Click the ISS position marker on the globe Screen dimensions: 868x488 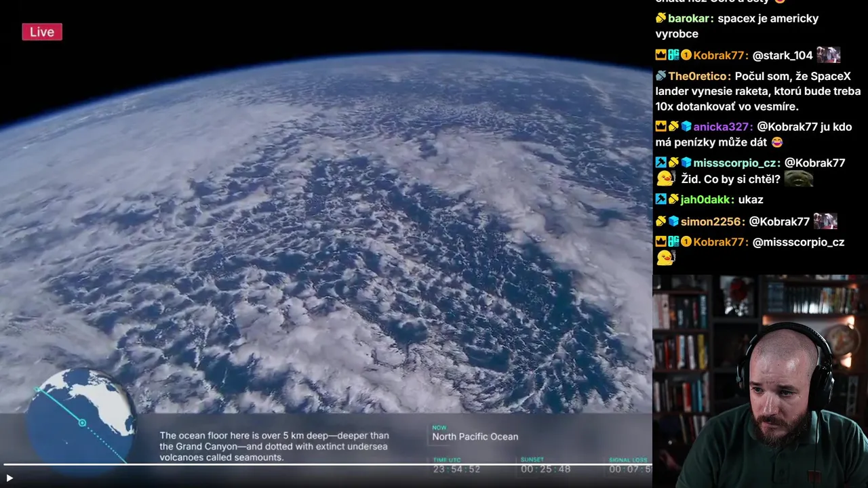(82, 423)
